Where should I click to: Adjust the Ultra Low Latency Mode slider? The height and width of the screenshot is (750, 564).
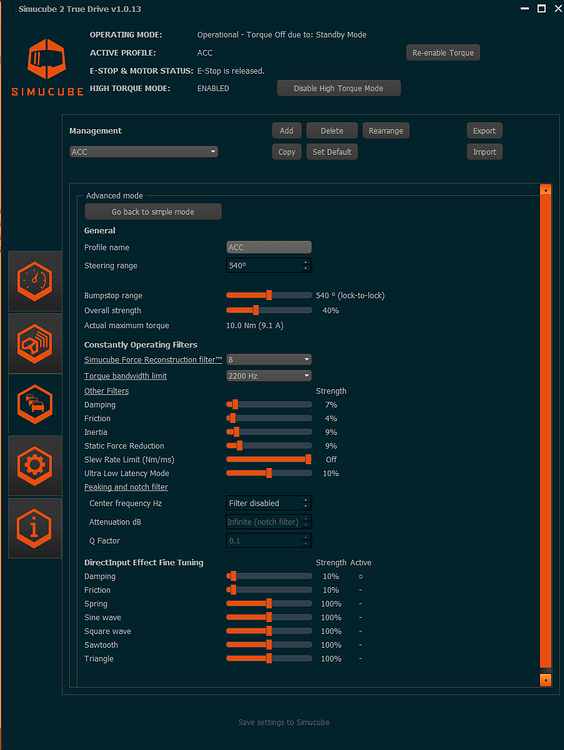pyautogui.click(x=269, y=473)
